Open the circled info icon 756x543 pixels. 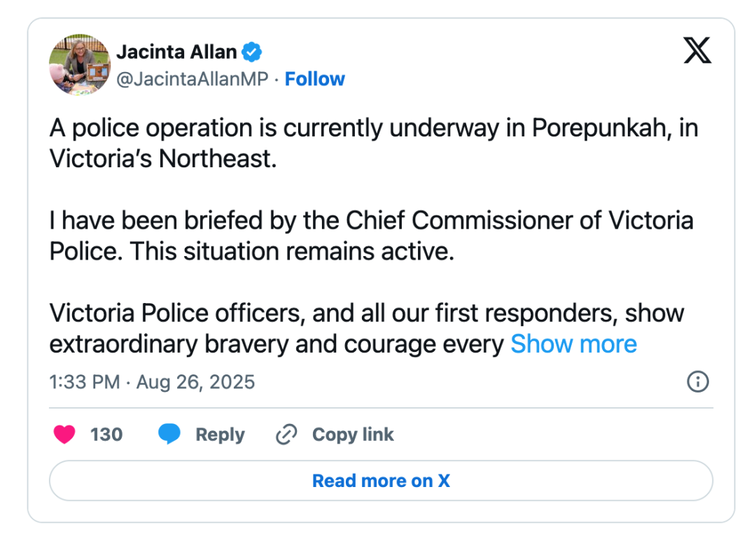[x=698, y=381]
